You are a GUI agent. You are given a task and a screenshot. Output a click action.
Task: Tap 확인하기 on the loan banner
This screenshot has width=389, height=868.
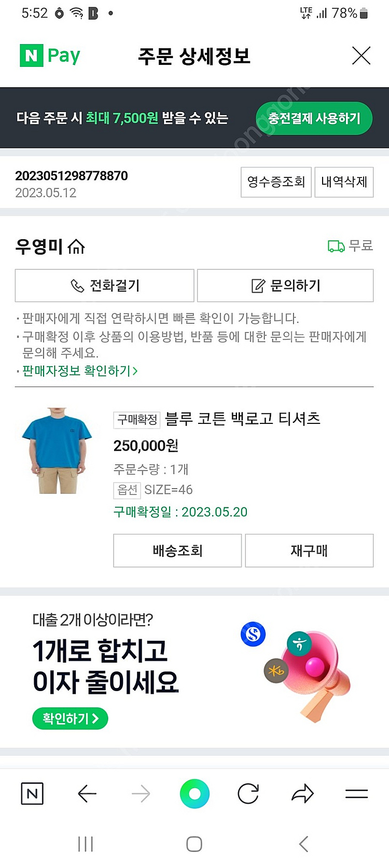(70, 719)
